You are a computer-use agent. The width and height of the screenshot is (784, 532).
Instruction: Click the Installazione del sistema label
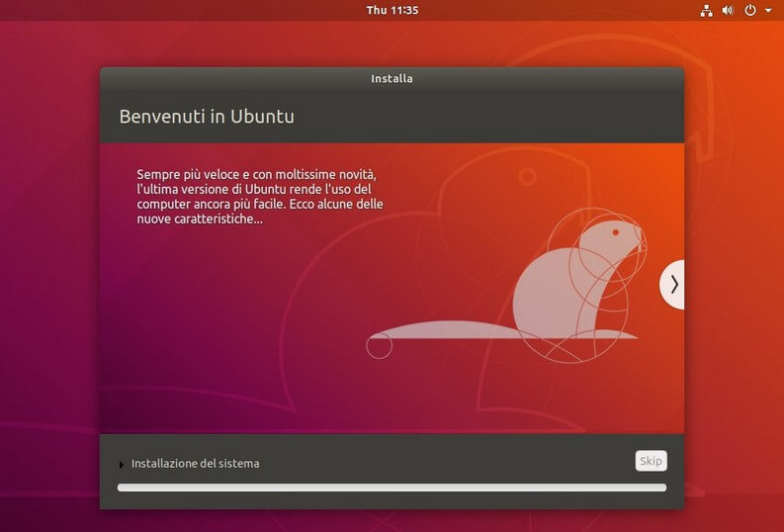pos(195,463)
